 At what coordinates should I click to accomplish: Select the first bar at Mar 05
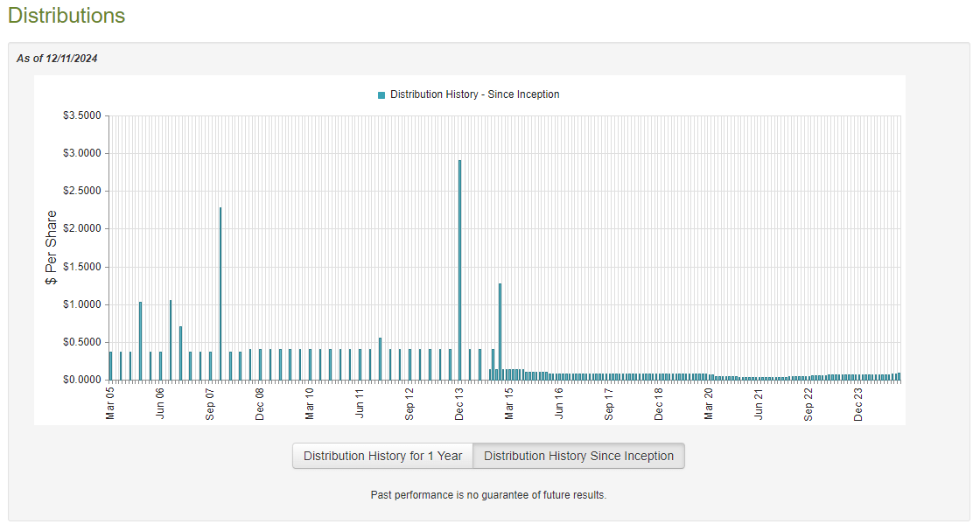click(x=110, y=366)
